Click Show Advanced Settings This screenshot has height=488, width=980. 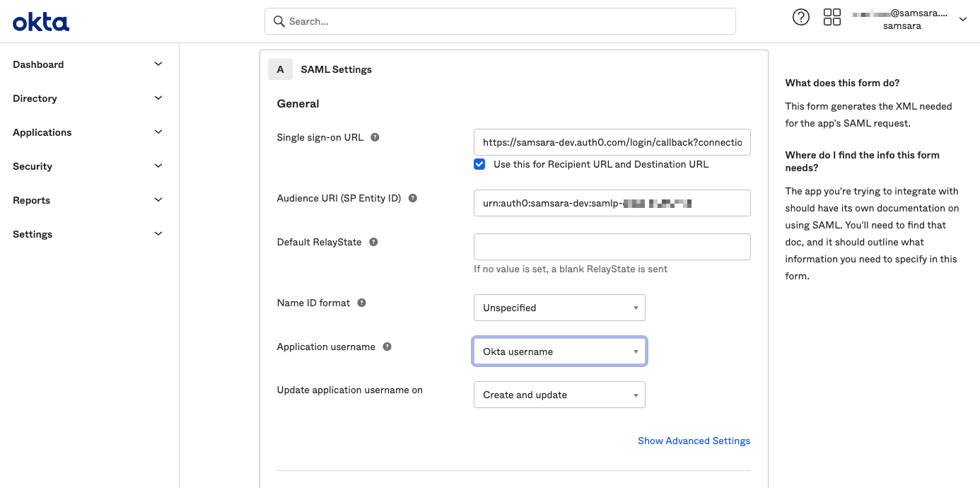coord(694,440)
